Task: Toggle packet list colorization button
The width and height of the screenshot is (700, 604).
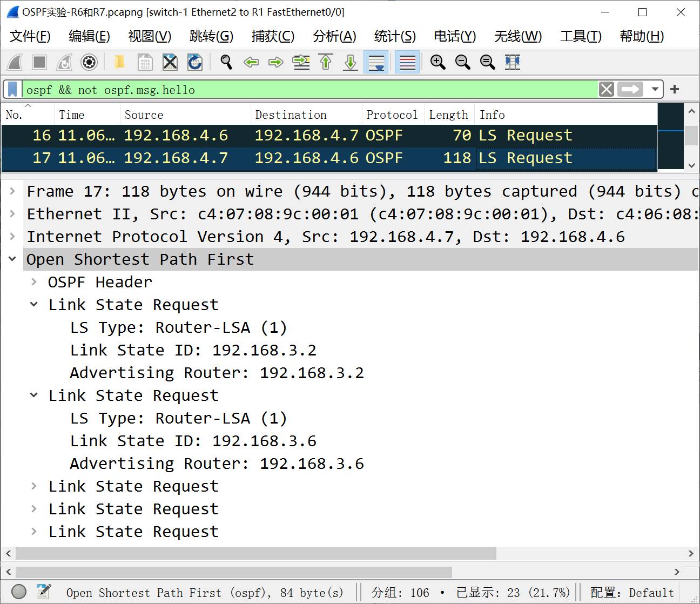Action: click(407, 62)
